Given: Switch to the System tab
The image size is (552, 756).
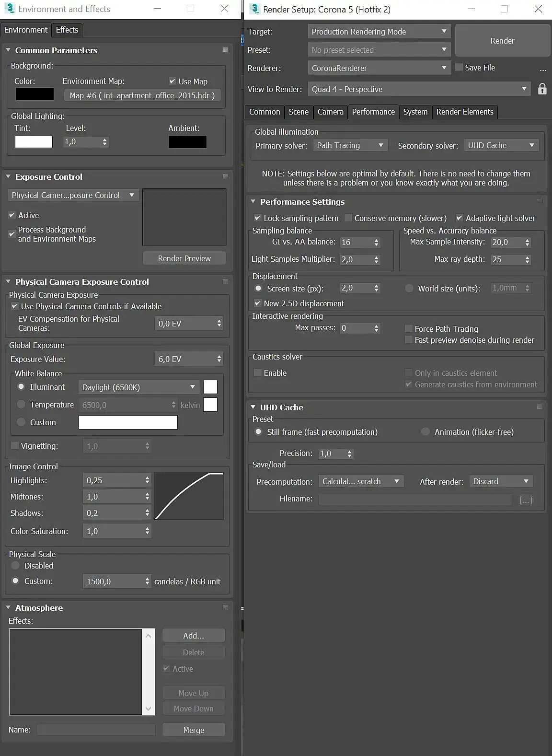Looking at the screenshot, I should click(415, 112).
